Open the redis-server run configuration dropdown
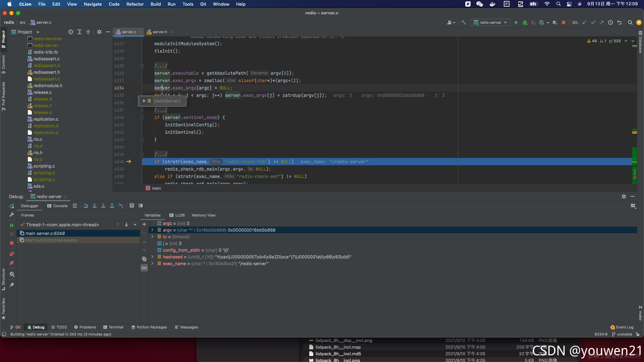Image resolution: width=644 pixels, height=362 pixels. (x=490, y=22)
